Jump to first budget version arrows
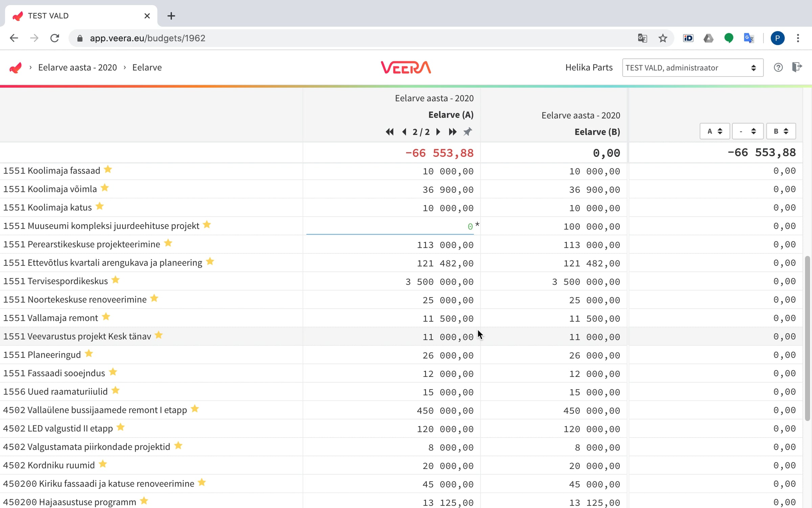Screen dimensions: 812x508 (389, 132)
